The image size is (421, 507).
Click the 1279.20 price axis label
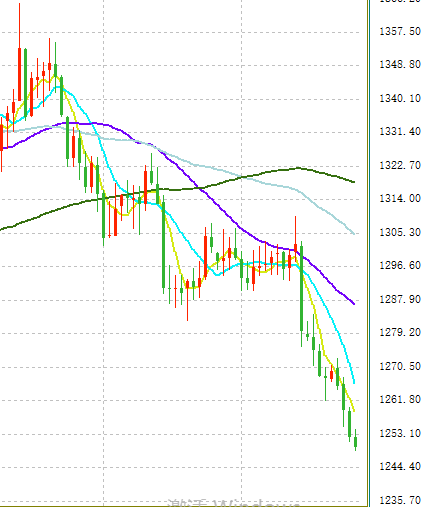[400, 333]
